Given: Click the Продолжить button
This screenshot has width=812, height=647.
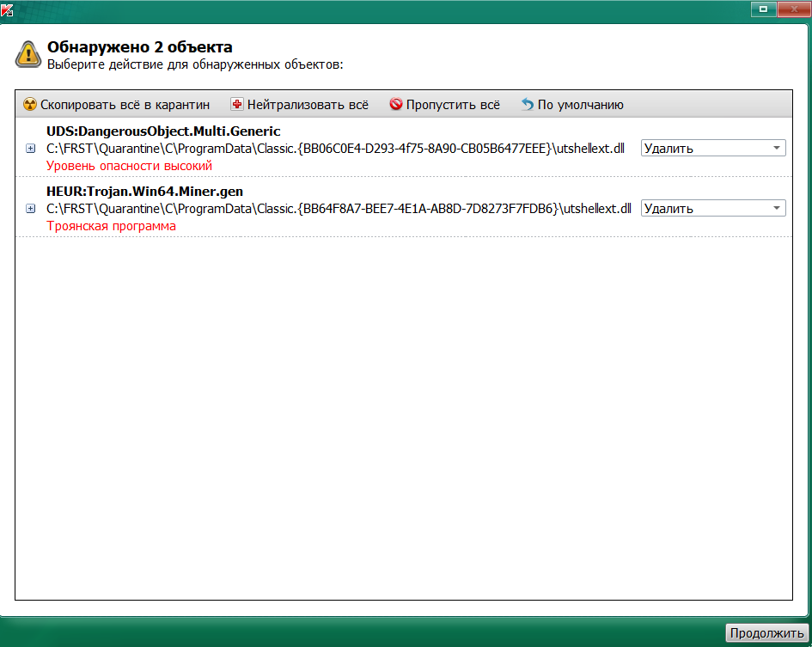Looking at the screenshot, I should pyautogui.click(x=766, y=633).
